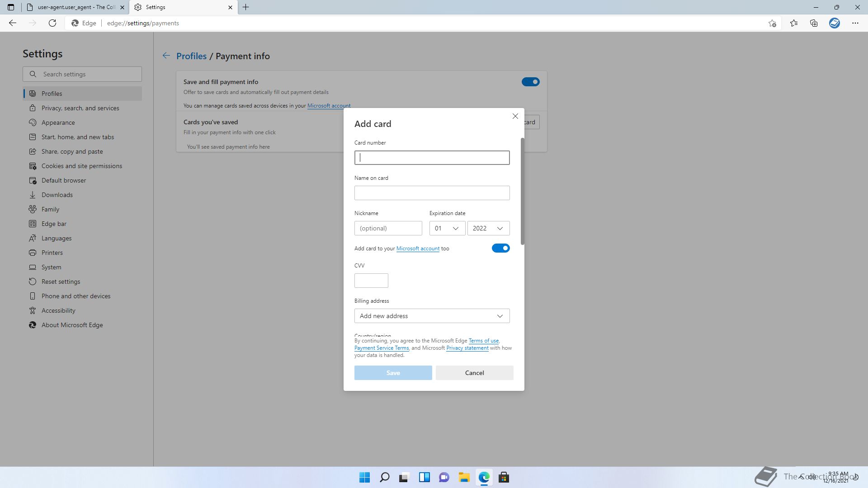Open the Billing address dropdown
This screenshot has height=488, width=868.
tap(432, 316)
